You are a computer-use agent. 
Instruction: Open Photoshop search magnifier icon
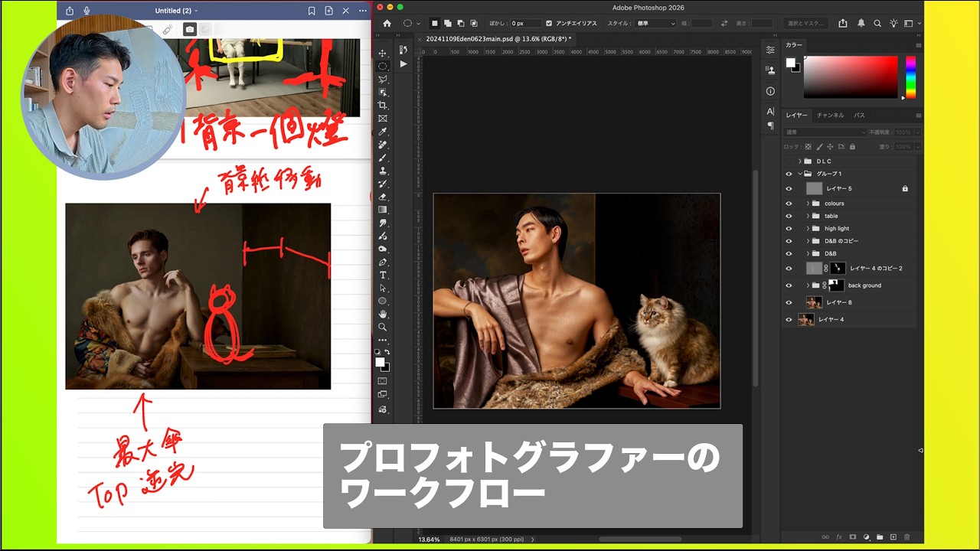tap(877, 24)
